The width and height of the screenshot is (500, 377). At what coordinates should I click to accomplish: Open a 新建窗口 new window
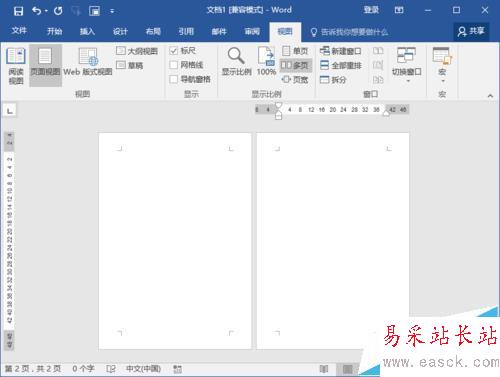point(340,51)
